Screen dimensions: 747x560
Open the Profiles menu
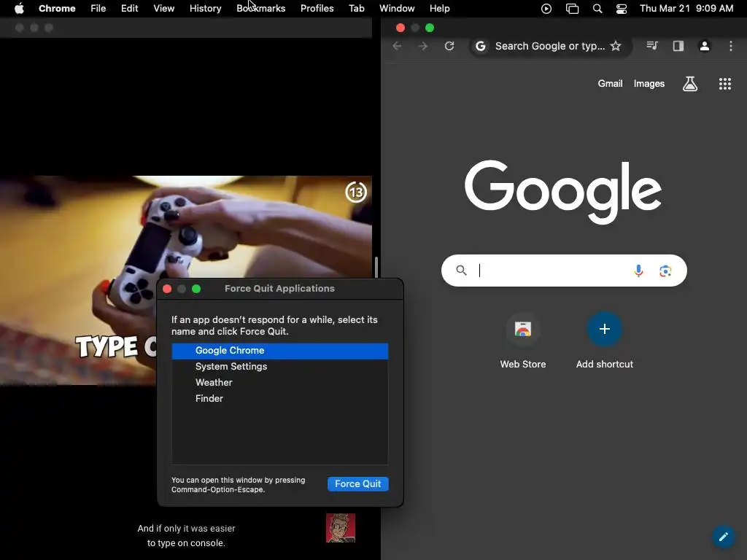(317, 8)
